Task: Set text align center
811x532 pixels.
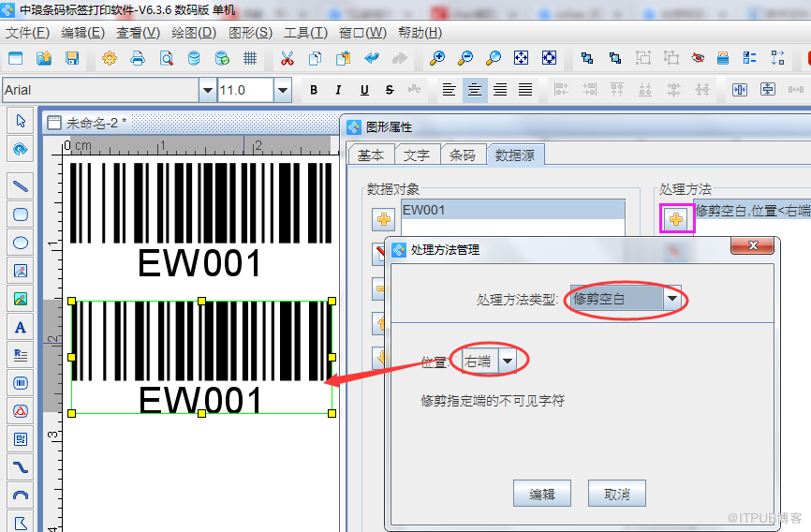Action: click(474, 90)
